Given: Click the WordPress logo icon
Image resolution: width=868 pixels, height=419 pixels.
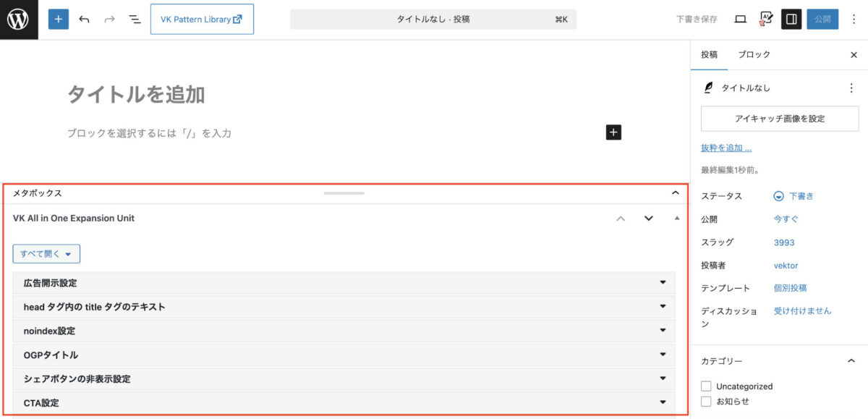Looking at the screenshot, I should coord(19,20).
